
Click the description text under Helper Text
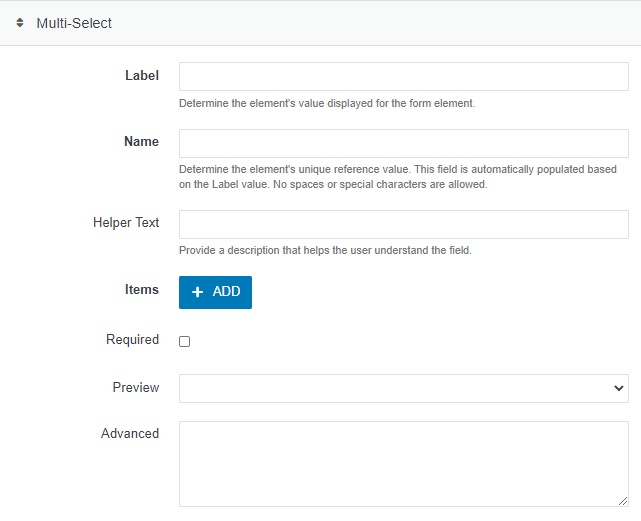pyautogui.click(x=324, y=250)
